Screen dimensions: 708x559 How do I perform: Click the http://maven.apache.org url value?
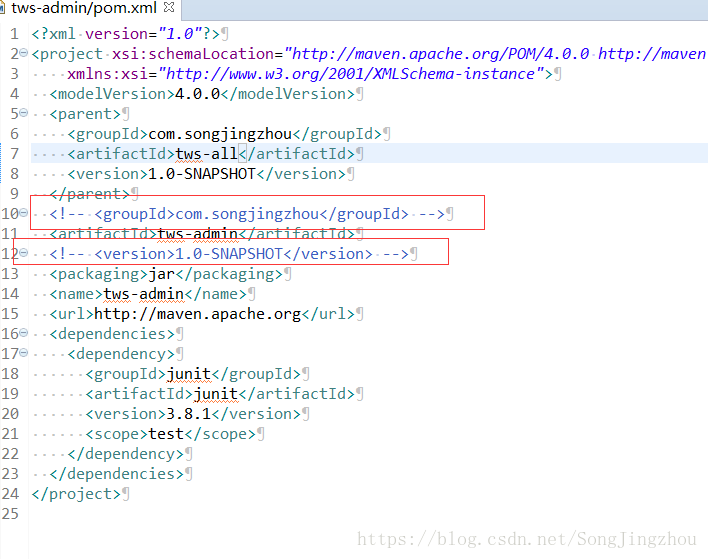[197, 314]
